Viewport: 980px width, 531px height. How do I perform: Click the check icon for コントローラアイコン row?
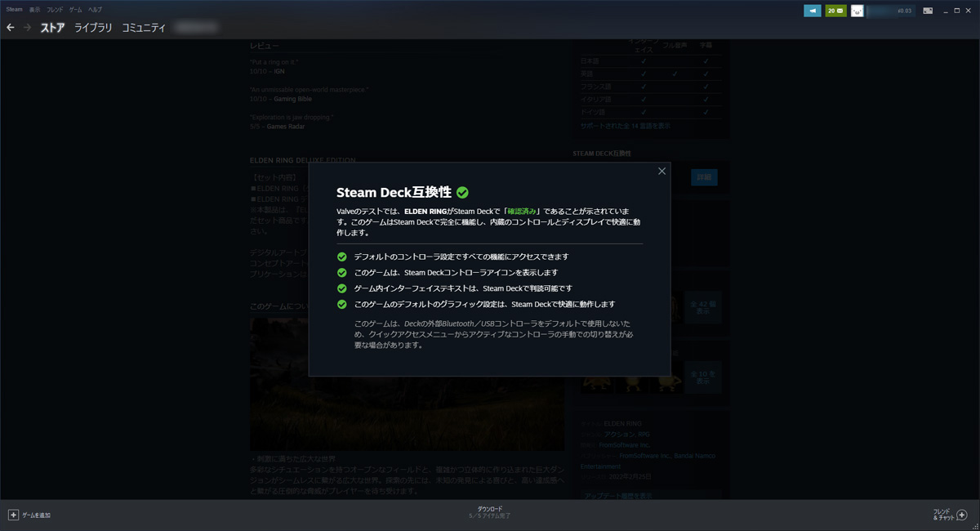click(342, 272)
